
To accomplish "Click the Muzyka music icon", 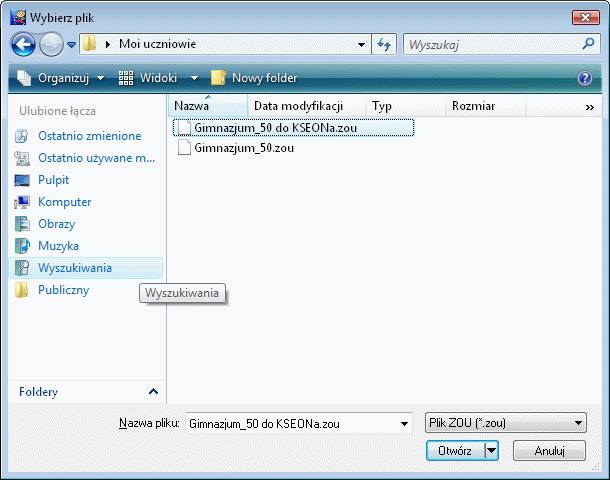I will [22, 246].
